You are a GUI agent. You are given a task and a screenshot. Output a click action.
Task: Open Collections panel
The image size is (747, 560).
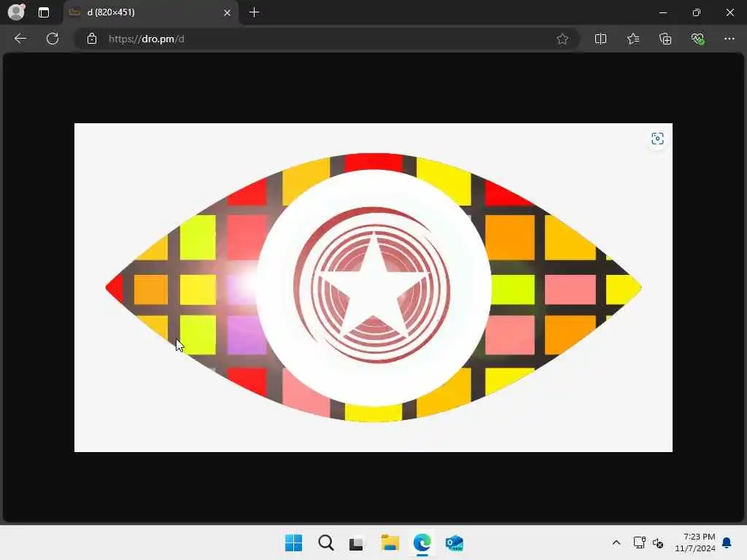[665, 39]
